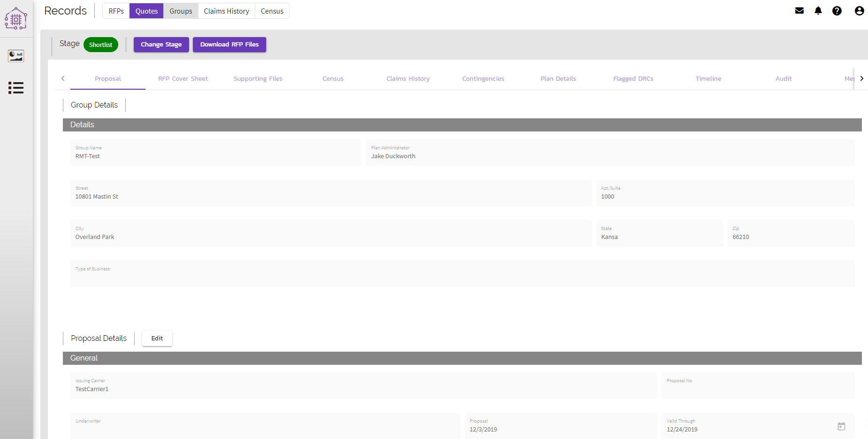This screenshot has height=439, width=868.
Task: Select the Quotes records tab
Action: pos(146,11)
